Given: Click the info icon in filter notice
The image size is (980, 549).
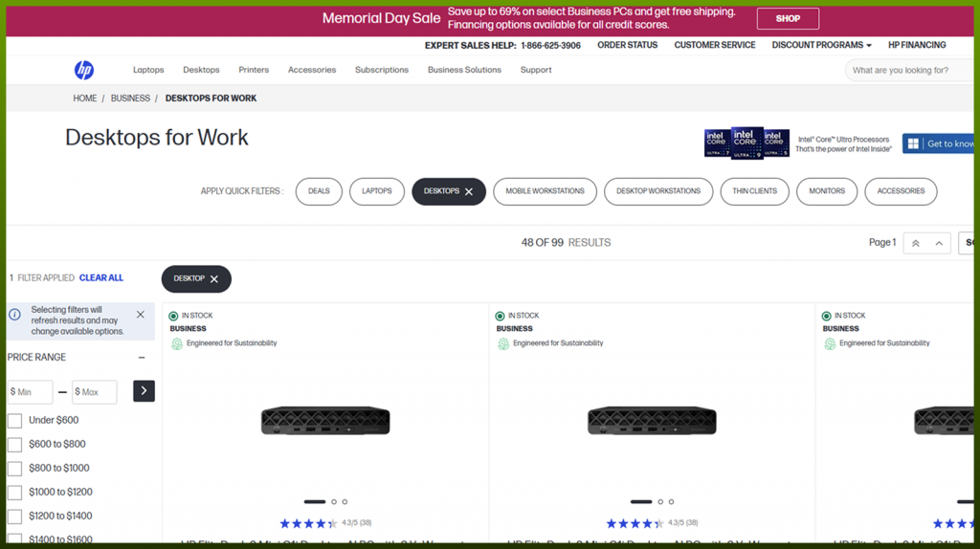Looking at the screenshot, I should [x=15, y=315].
